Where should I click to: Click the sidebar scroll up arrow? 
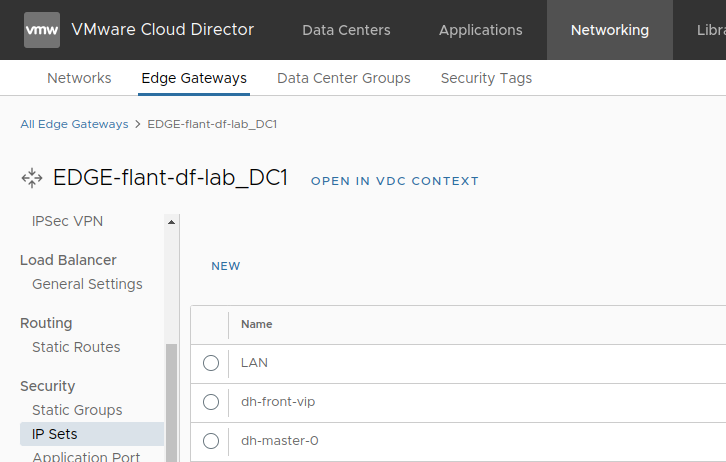(171, 222)
